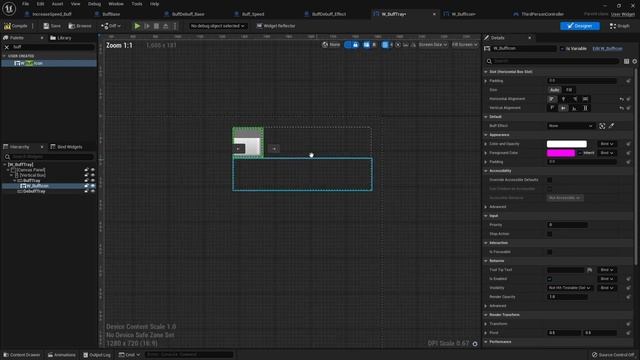Select W_BuffIcon in the Palette list
This screenshot has height=360, width=640.
pos(49,63)
